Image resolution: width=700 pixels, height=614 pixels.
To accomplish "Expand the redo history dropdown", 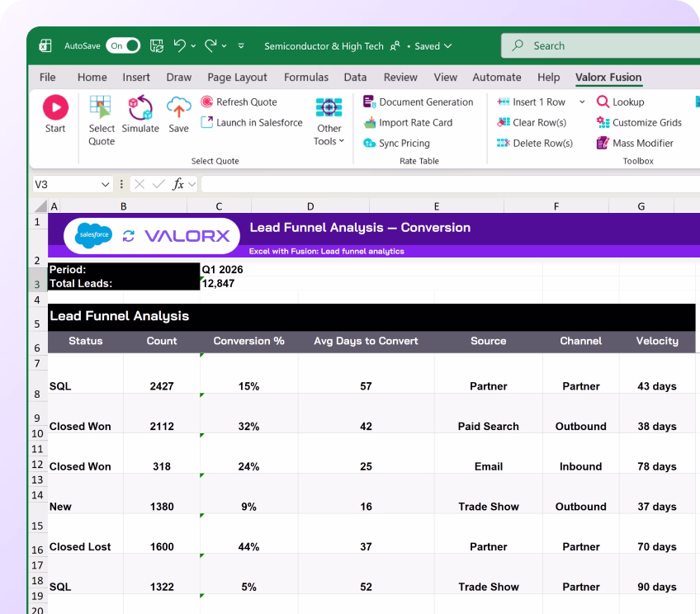I will (x=224, y=46).
